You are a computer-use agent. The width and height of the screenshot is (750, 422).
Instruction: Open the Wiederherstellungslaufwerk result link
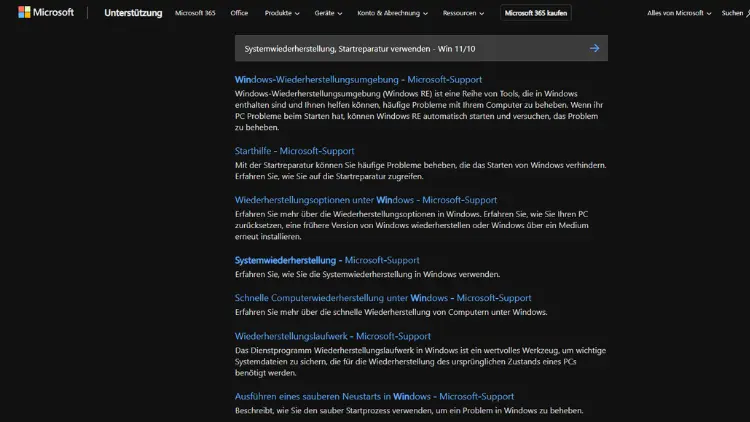pyautogui.click(x=332, y=336)
